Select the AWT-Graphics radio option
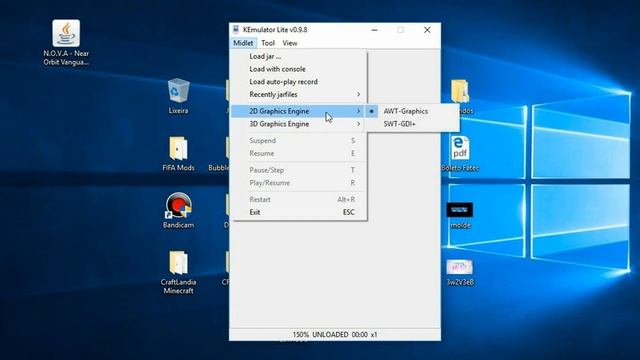Viewport: 640px width, 360px height. pos(411,111)
